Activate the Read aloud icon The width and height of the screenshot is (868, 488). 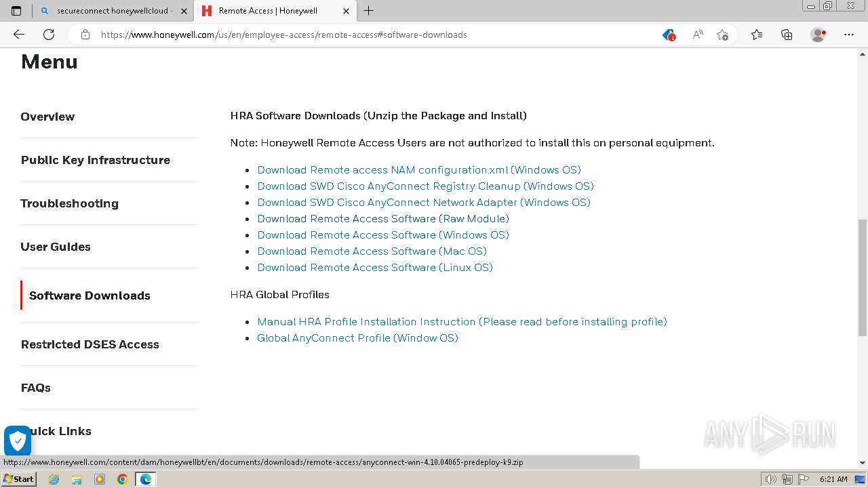point(697,35)
